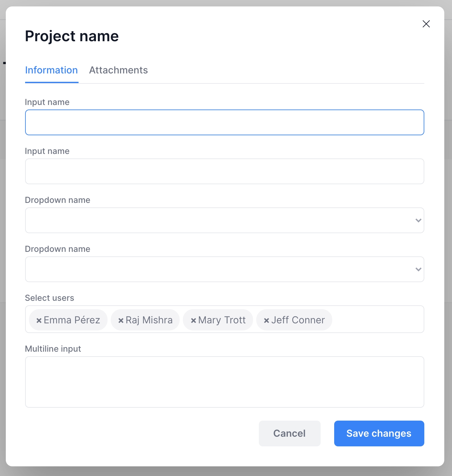Screen dimensions: 452x476
Task: Select the Raj Mishra name tag
Action: click(x=149, y=320)
